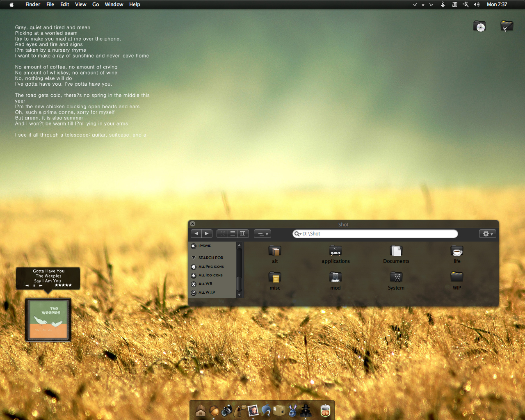Open the blue dolphin app in dock
Screen dimensions: 525x420
[x=266, y=410]
